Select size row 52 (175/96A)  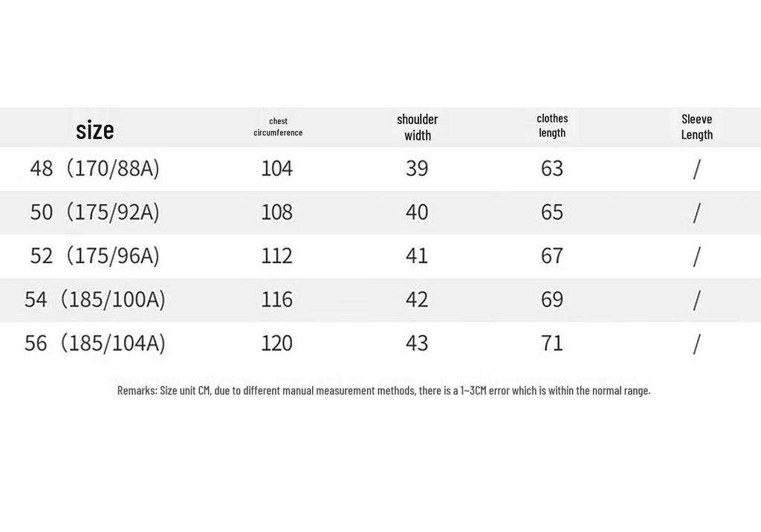380,256
